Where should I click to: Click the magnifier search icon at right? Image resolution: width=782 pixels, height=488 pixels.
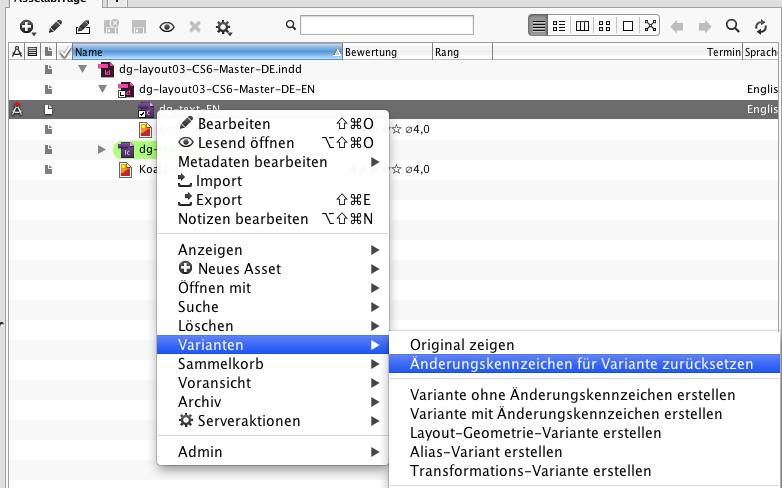click(x=733, y=26)
